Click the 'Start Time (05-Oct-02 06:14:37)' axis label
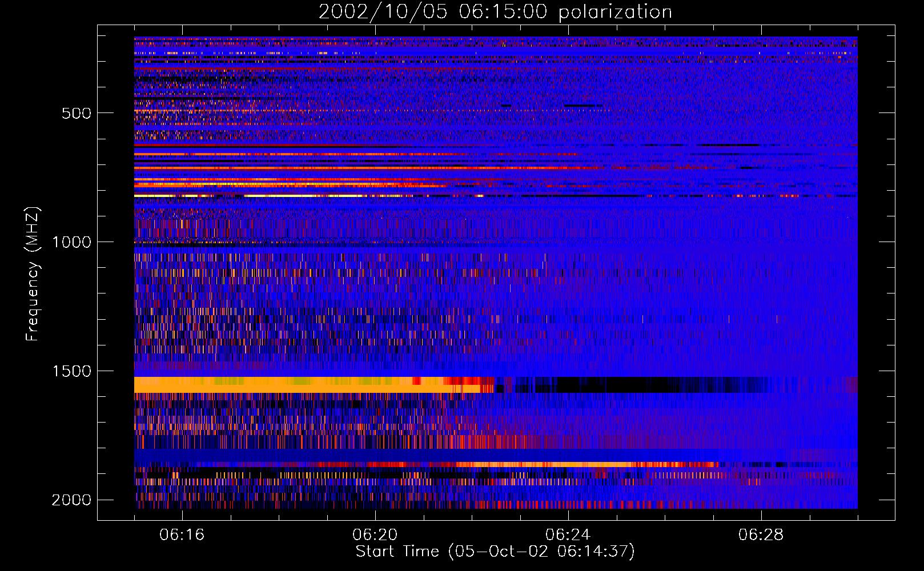This screenshot has width=924, height=571. (x=495, y=552)
